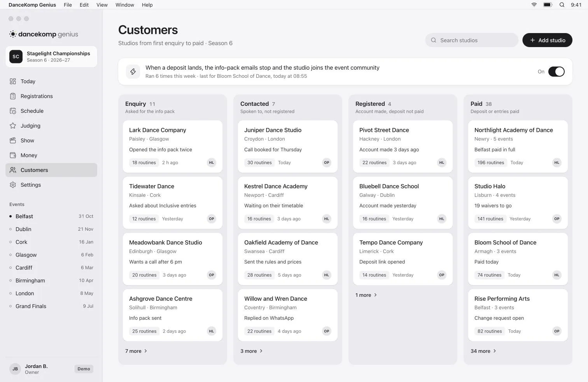Screen dimensions: 588x382
Task: Click the Judging star icon
Action: (13, 126)
